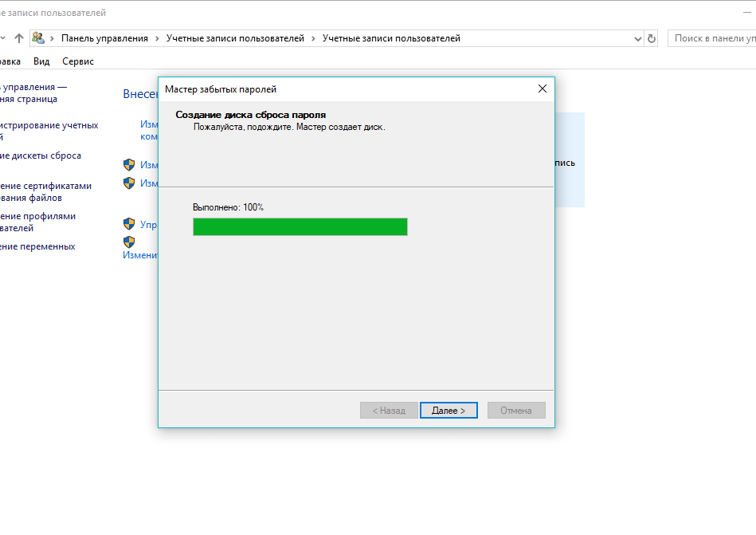Click the Изменит link below the shields
The width and height of the screenshot is (756, 535).
[x=140, y=254]
